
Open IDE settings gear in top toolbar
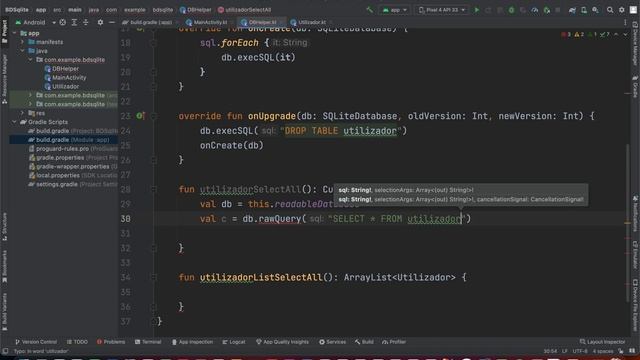pyautogui.click(x=622, y=9)
